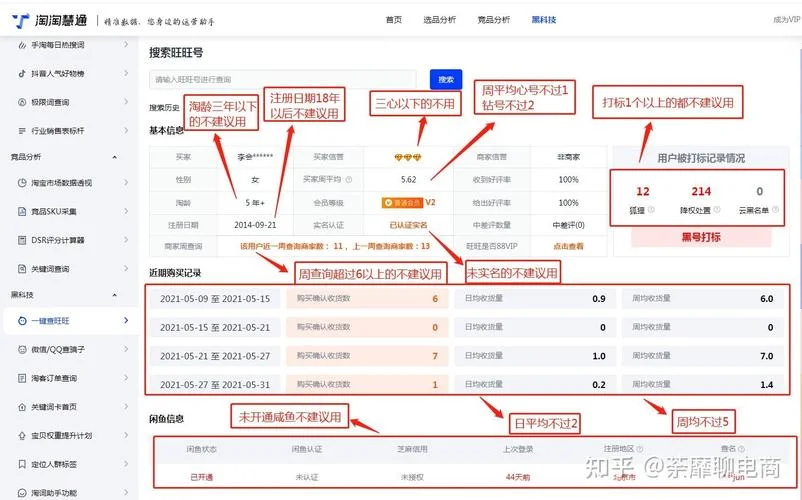Click the 关键词卡首页 home icon
The height and width of the screenshot is (500, 802).
pos(22,407)
